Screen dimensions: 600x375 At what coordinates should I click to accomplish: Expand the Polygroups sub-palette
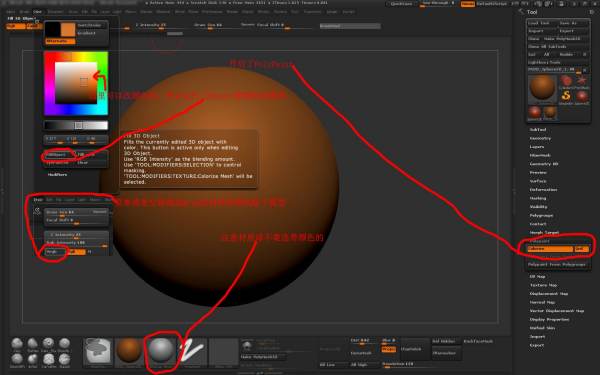pyautogui.click(x=541, y=215)
